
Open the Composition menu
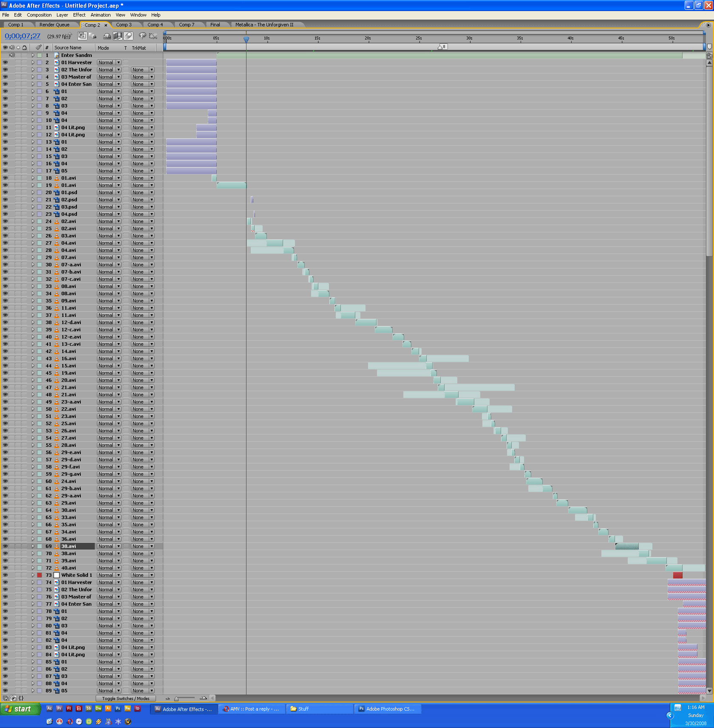(x=39, y=15)
